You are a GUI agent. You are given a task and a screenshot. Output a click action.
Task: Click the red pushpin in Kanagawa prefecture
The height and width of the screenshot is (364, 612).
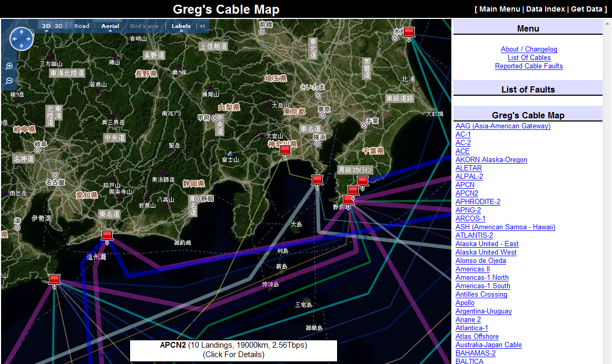(x=285, y=151)
